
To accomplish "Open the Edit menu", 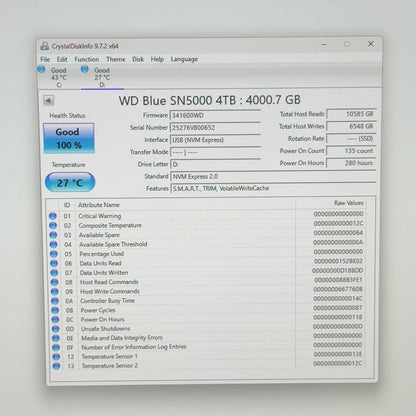I will [62, 59].
